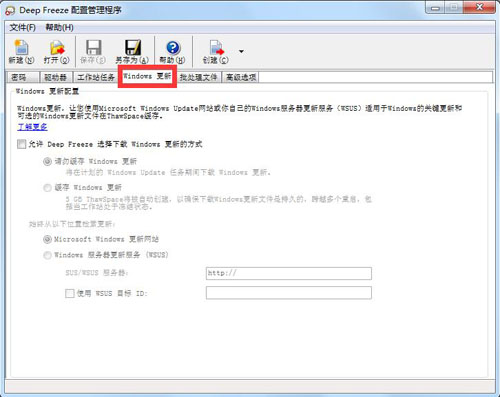Open the 工作站任务 tab
Viewport: 500px width, 397px height.
(x=96, y=77)
